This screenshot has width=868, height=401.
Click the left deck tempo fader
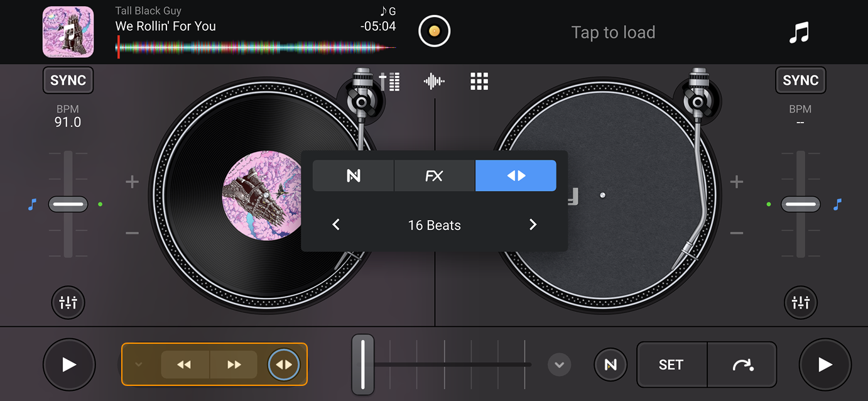tap(68, 204)
